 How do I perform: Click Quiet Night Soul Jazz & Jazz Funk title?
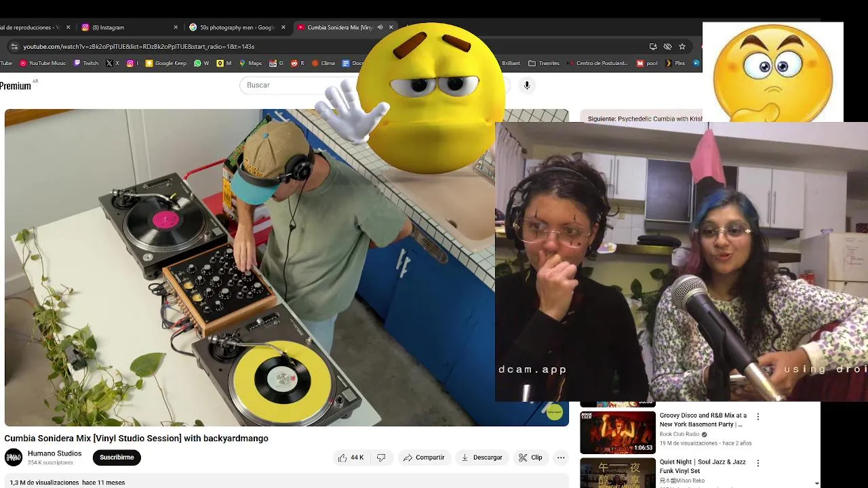point(703,466)
